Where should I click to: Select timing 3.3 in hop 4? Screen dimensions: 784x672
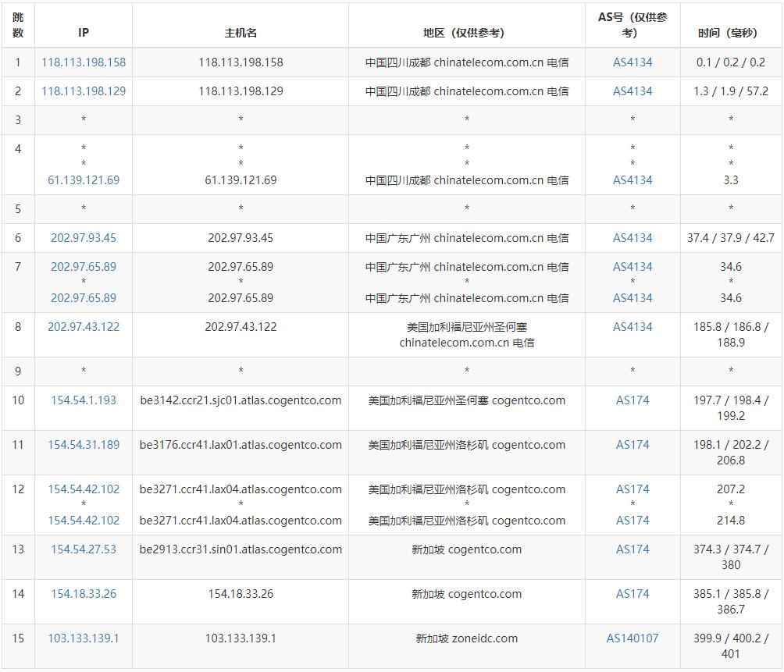pos(730,180)
